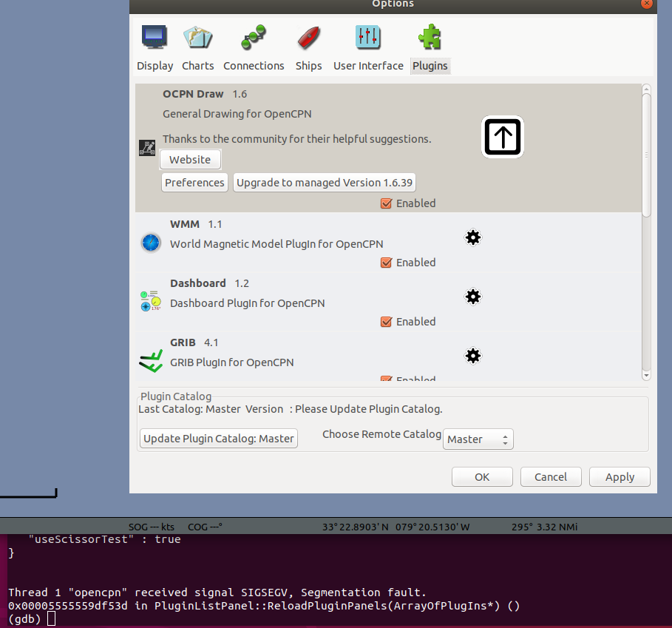672x628 pixels.
Task: Open the OCPN Draw Website
Action: (x=189, y=159)
